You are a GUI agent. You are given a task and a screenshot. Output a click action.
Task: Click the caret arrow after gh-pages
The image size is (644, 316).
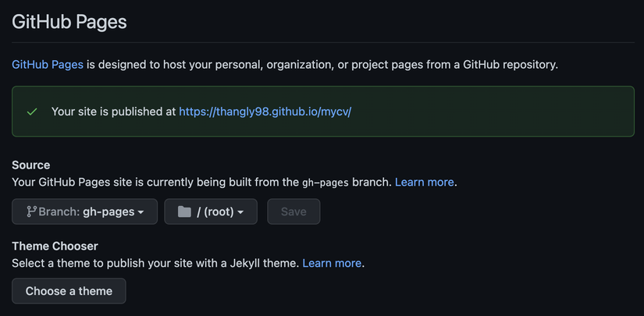[x=141, y=212]
